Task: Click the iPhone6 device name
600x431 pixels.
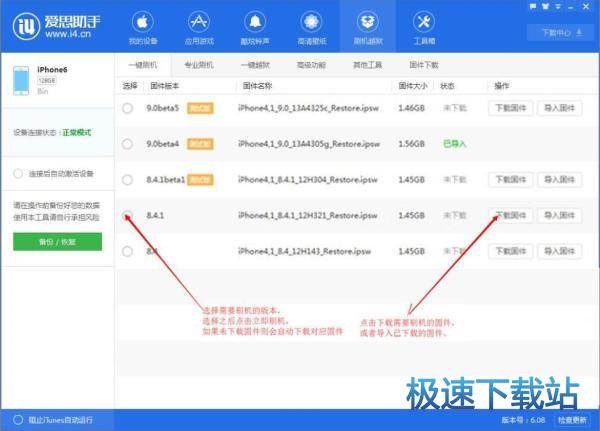Action: (x=52, y=70)
